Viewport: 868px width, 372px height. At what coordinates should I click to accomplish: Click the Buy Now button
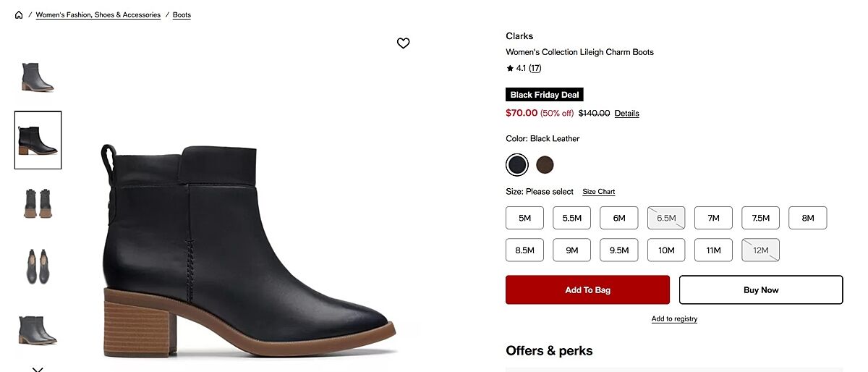(x=761, y=290)
